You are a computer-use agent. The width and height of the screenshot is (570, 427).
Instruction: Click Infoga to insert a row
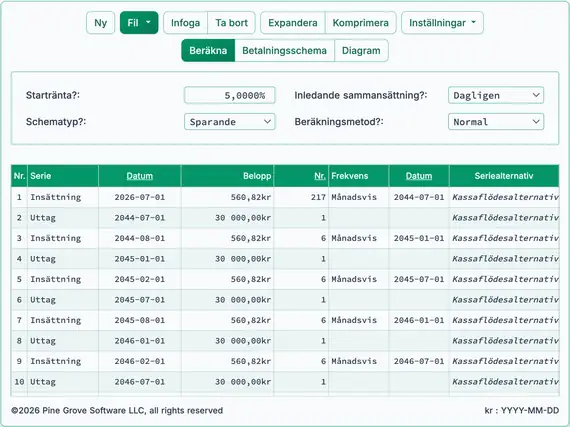pyautogui.click(x=185, y=23)
